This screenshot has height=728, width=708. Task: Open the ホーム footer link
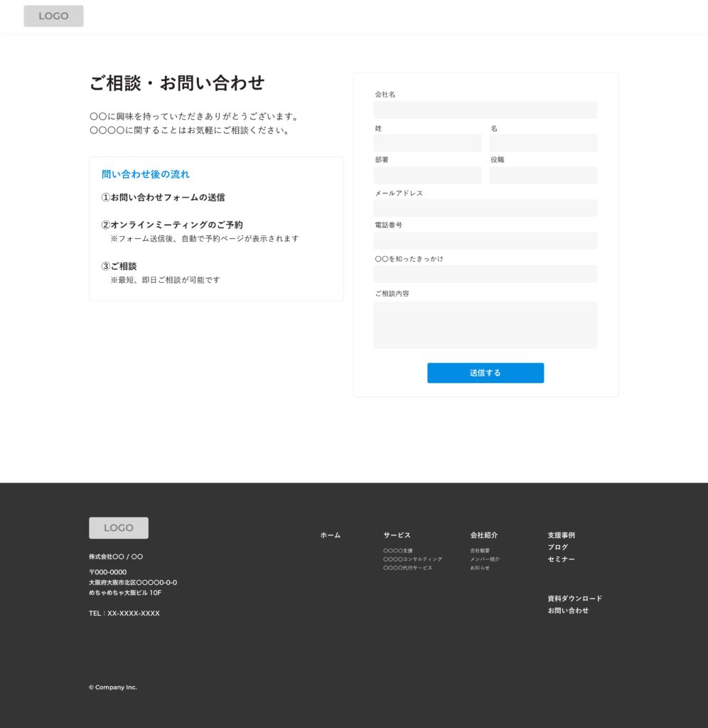pyautogui.click(x=330, y=535)
